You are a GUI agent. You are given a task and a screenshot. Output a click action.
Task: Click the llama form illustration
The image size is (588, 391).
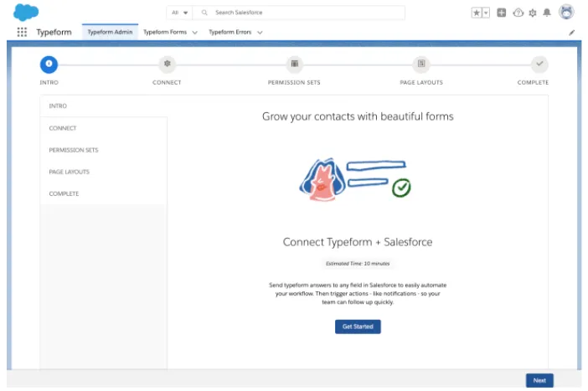[355, 179]
